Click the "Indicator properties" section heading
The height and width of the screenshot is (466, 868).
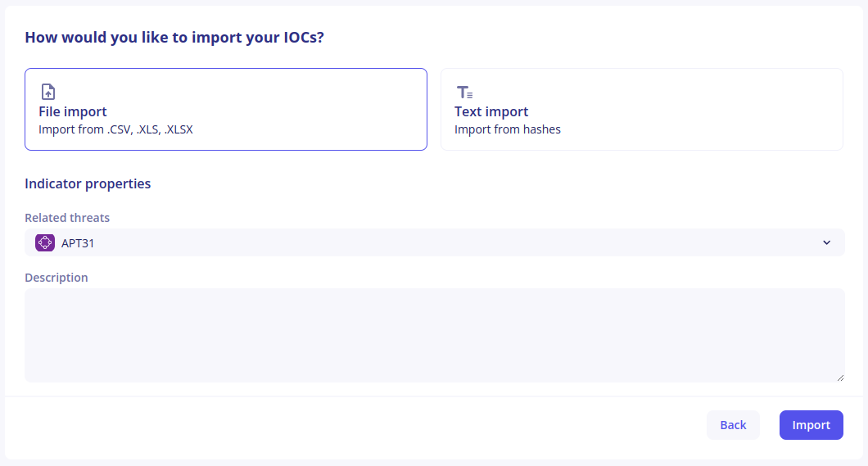pos(88,183)
